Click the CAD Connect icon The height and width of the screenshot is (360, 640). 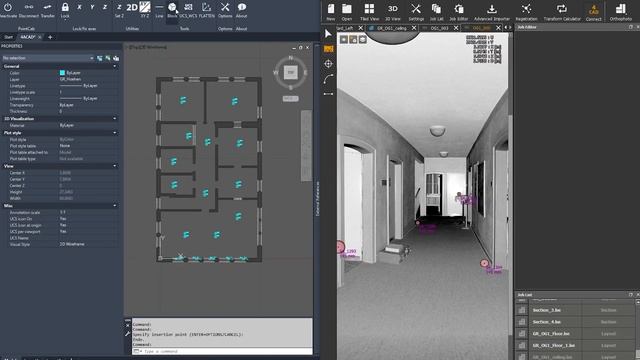[x=593, y=11]
